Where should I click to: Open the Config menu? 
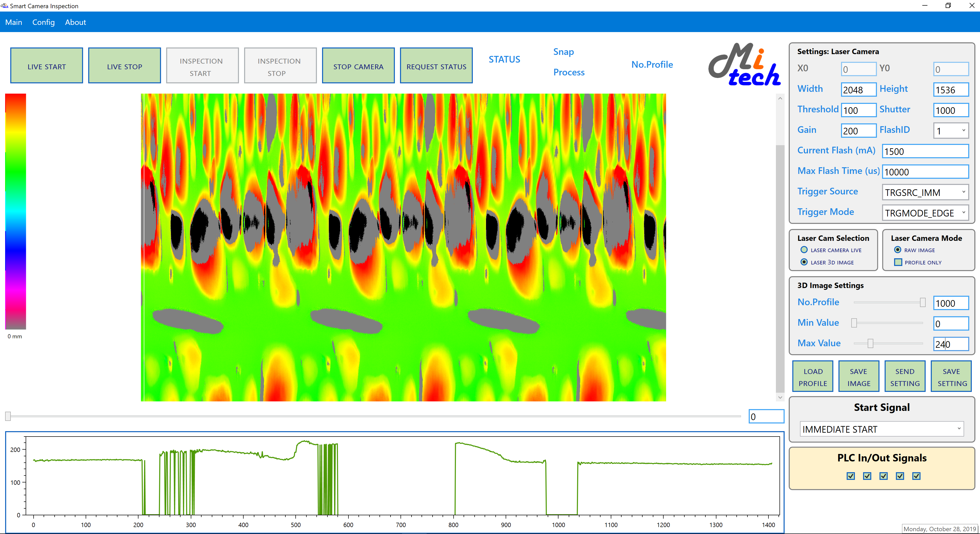tap(43, 22)
